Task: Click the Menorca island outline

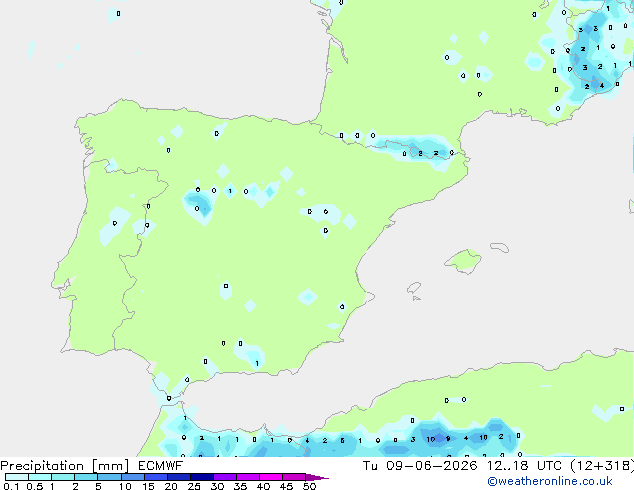Action: click(499, 247)
